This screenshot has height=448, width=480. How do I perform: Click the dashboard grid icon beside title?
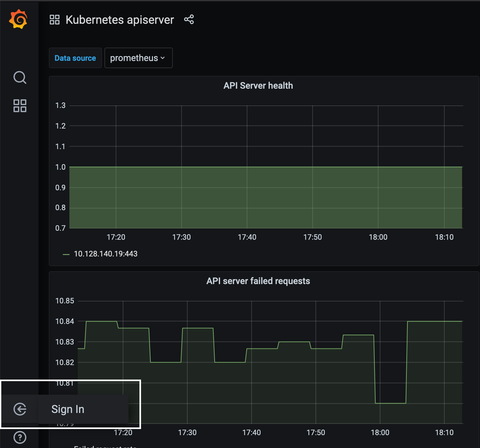55,20
